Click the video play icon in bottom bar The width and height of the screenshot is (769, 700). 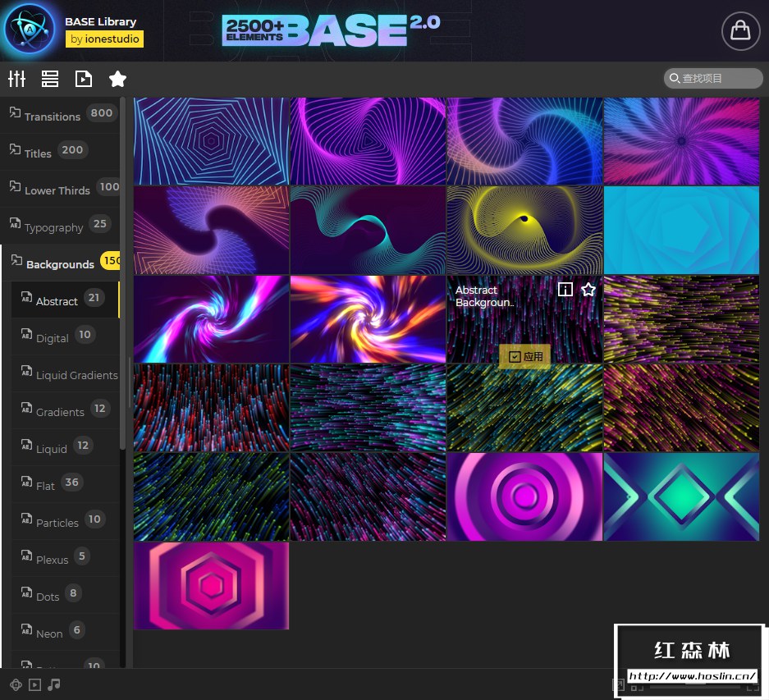[x=34, y=684]
